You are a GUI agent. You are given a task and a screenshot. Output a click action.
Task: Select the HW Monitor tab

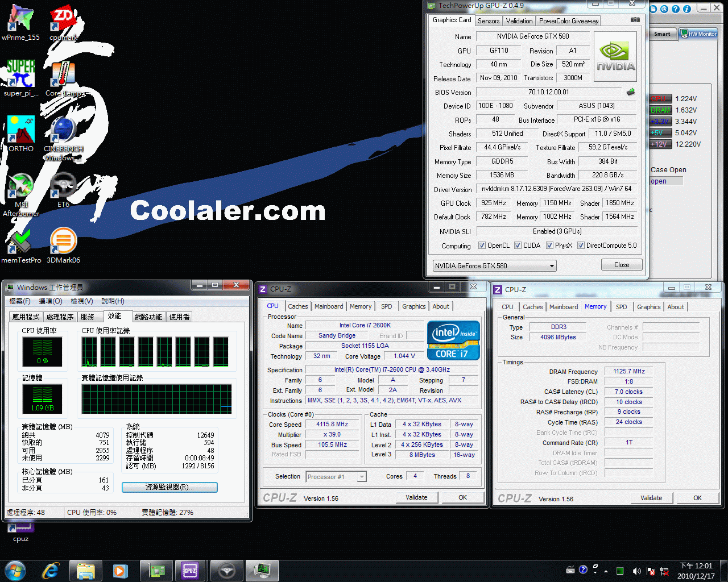point(699,34)
